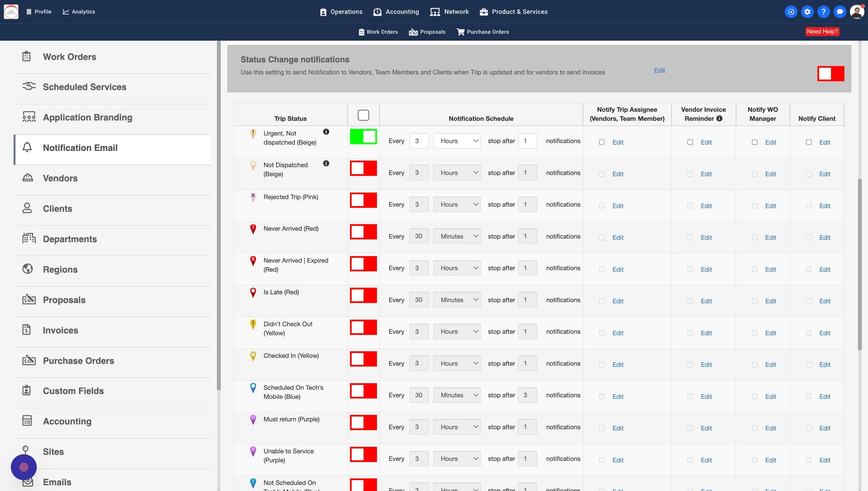The width and height of the screenshot is (868, 491).
Task: Click Edit link next to Status Change description
Action: pyautogui.click(x=659, y=70)
